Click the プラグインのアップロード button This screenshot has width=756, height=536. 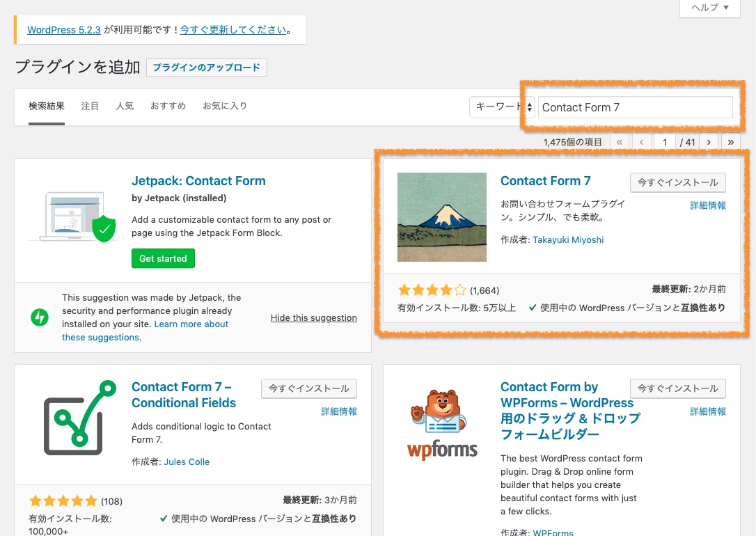pos(206,68)
